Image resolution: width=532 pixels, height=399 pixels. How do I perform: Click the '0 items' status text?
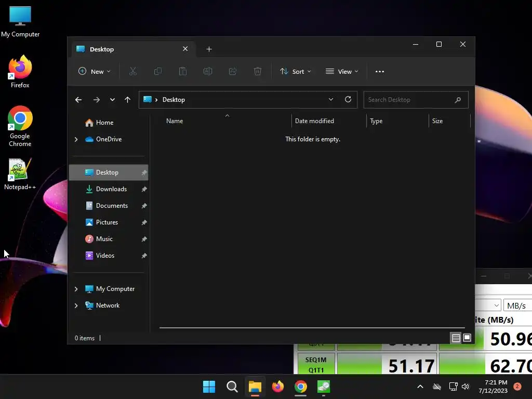85,338
